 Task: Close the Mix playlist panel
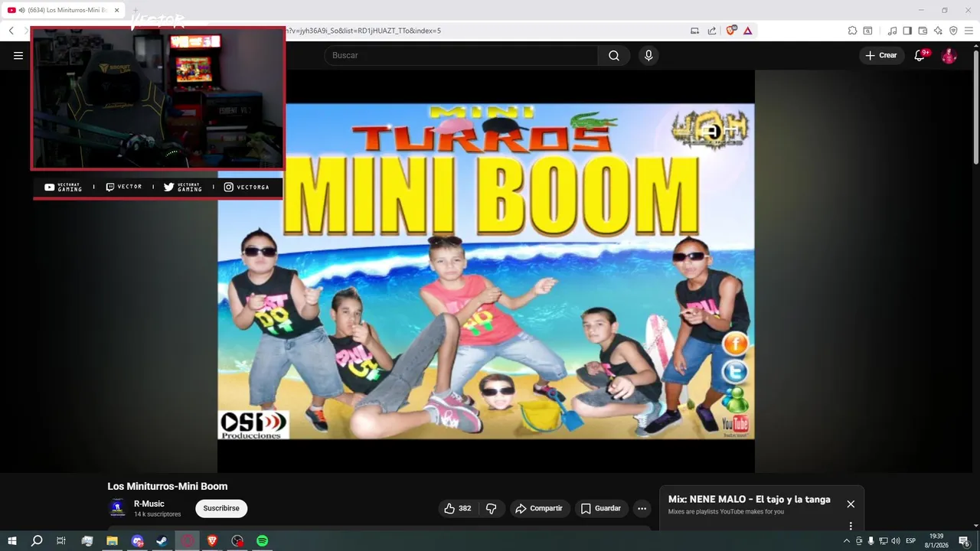click(x=851, y=504)
